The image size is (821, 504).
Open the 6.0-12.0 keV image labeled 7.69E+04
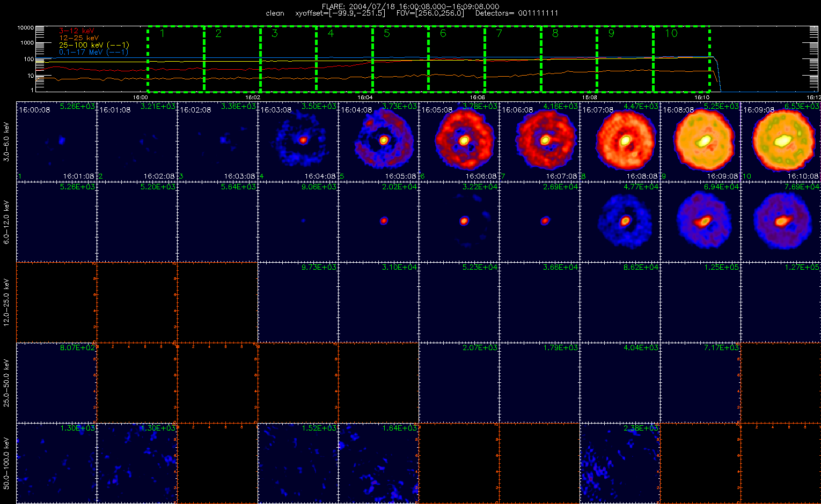pos(781,222)
